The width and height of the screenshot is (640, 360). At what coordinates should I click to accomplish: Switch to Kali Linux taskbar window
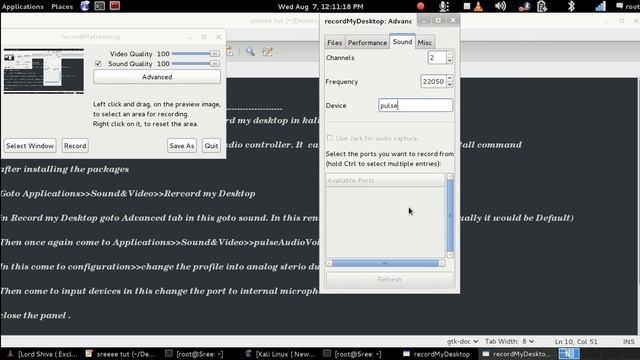280,354
